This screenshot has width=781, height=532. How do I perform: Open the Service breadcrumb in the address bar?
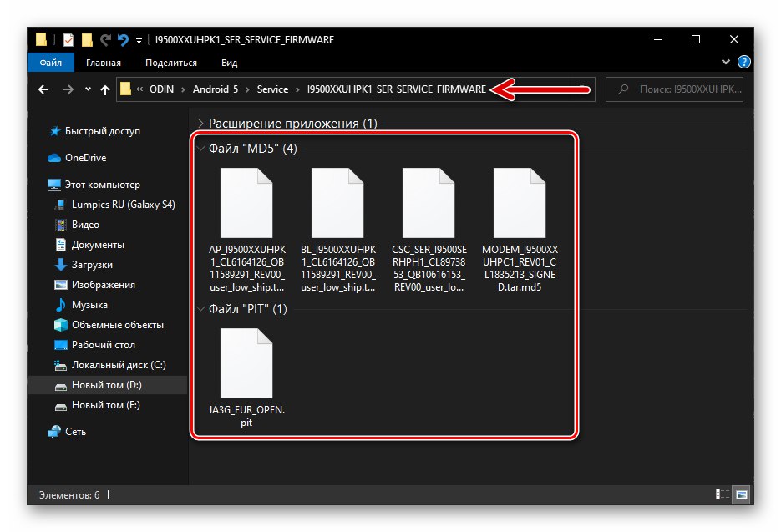point(272,89)
